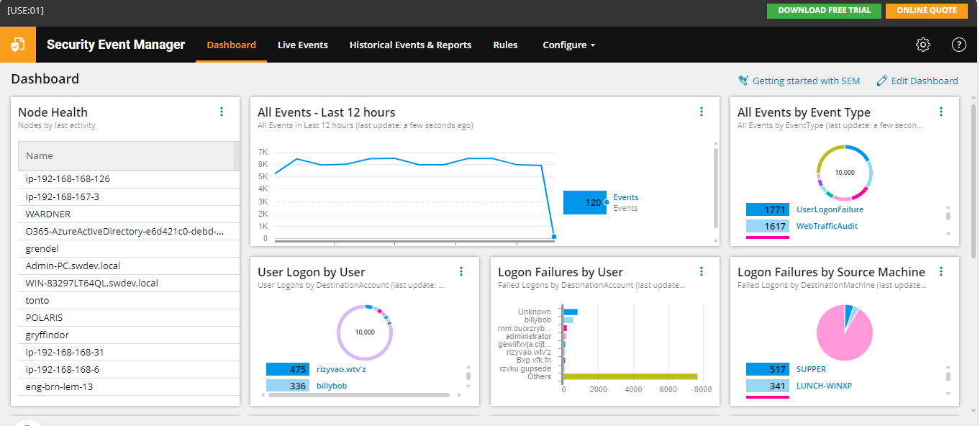Open the settings gear icon
The height and width of the screenshot is (426, 980).
click(923, 45)
